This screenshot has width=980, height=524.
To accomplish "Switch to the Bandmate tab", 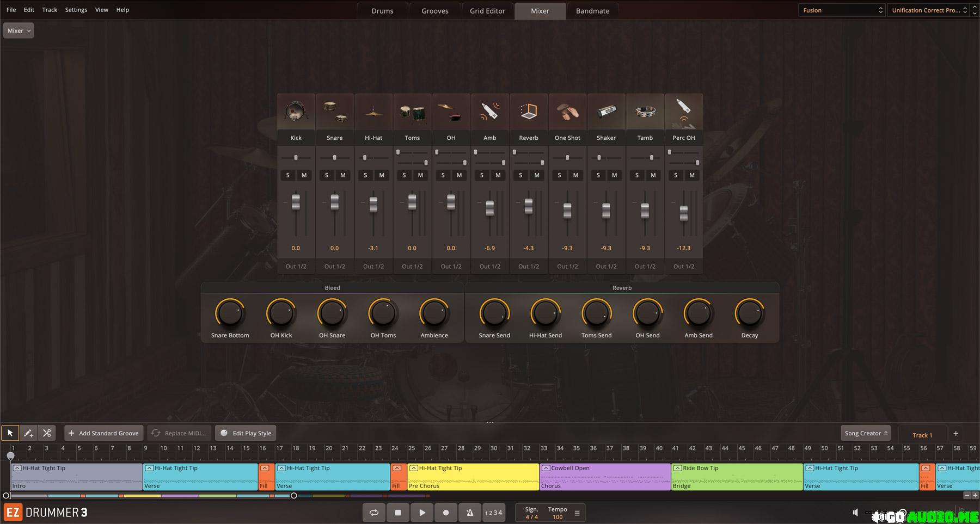I will (x=593, y=11).
